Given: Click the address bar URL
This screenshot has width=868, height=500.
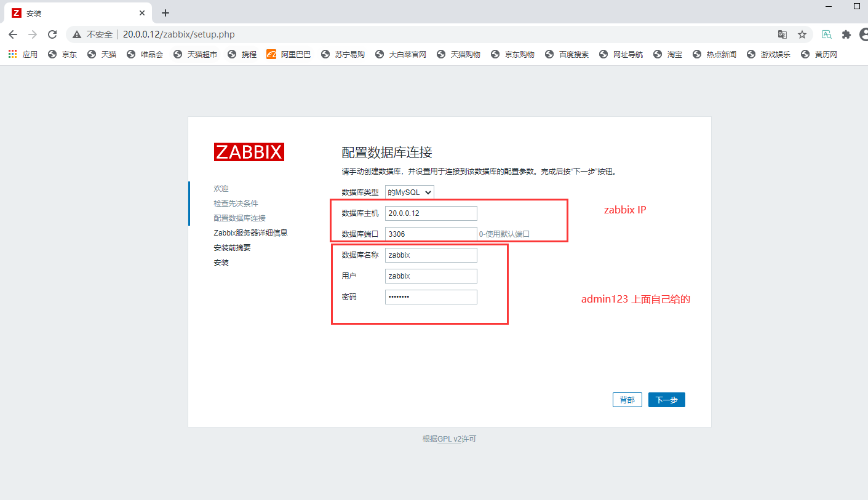Looking at the screenshot, I should (179, 34).
